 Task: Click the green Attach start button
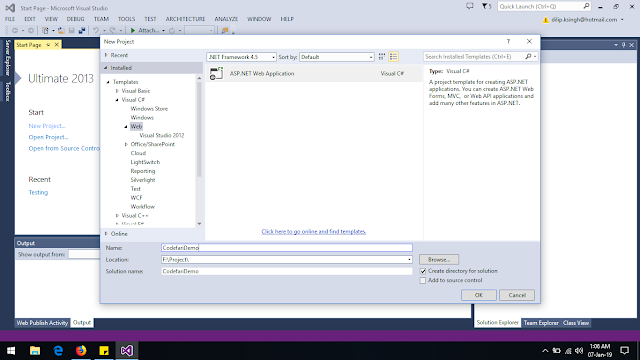144,31
